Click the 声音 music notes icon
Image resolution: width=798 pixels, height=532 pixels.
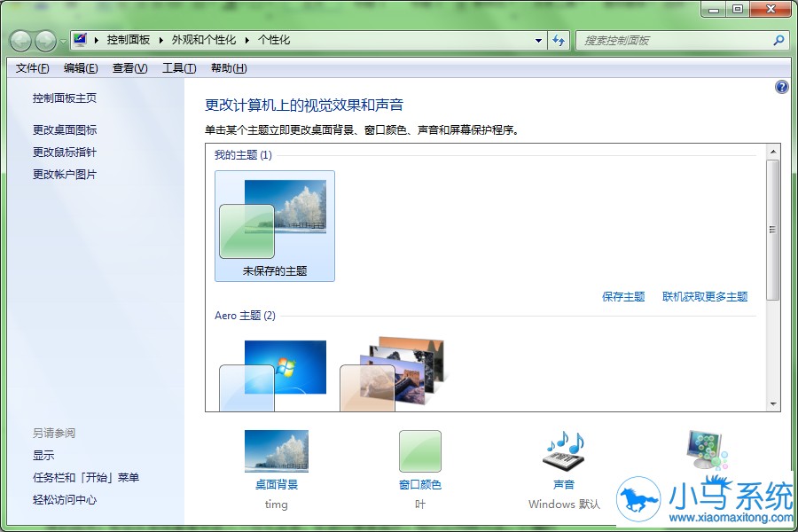[564, 451]
